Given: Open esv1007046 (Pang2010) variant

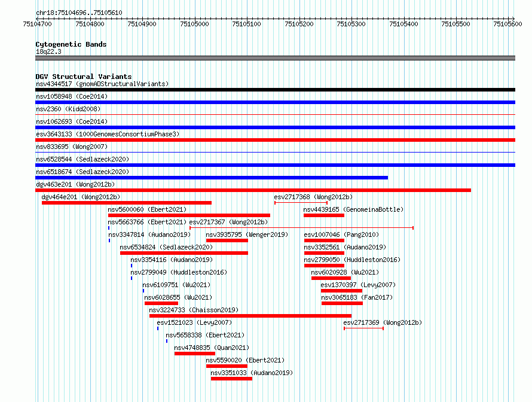Looking at the screenshot, I should coord(341,234).
